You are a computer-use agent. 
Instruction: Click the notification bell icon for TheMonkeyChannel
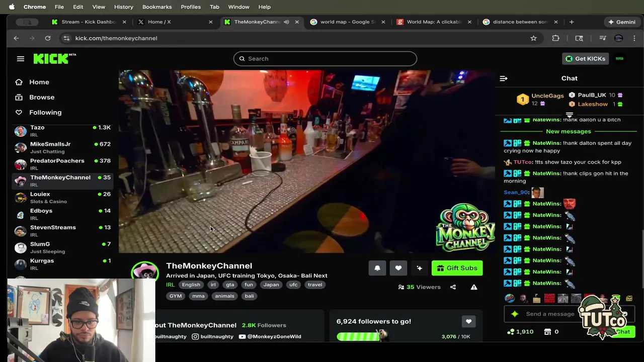point(377,268)
